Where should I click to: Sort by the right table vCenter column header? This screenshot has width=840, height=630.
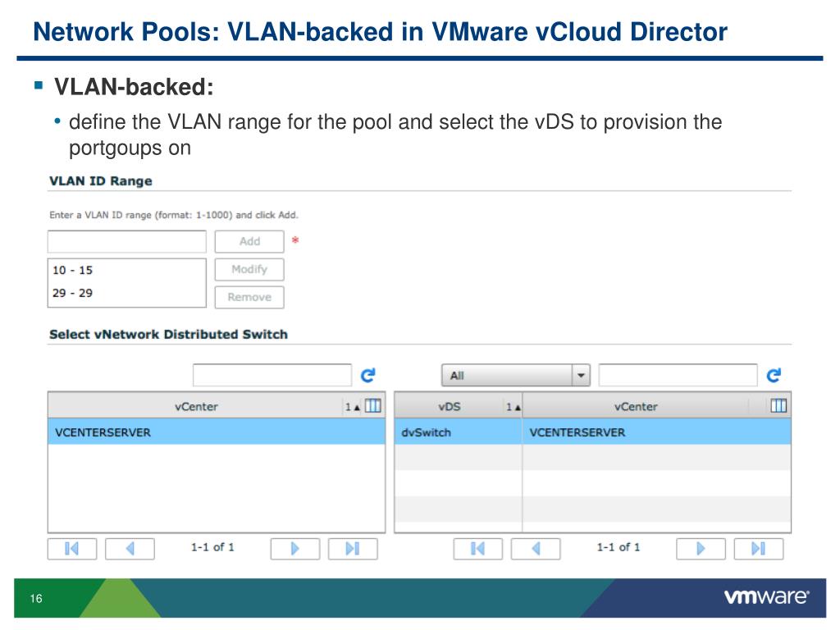[x=636, y=407]
